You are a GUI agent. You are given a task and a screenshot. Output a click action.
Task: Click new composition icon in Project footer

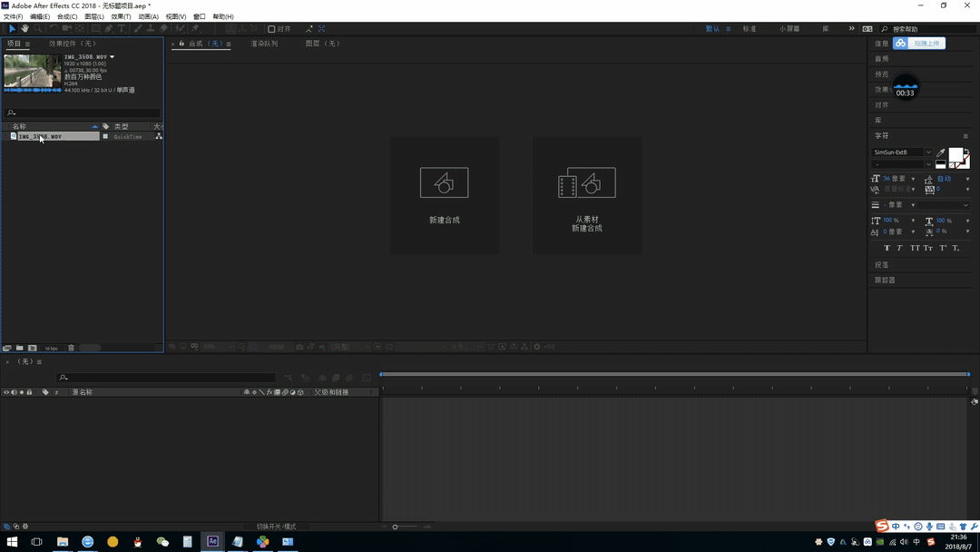point(33,349)
